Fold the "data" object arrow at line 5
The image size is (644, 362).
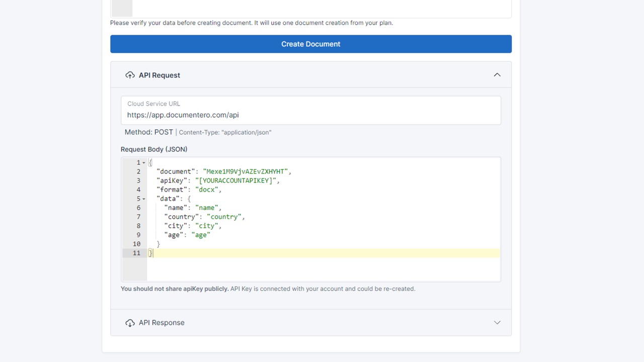tap(144, 199)
